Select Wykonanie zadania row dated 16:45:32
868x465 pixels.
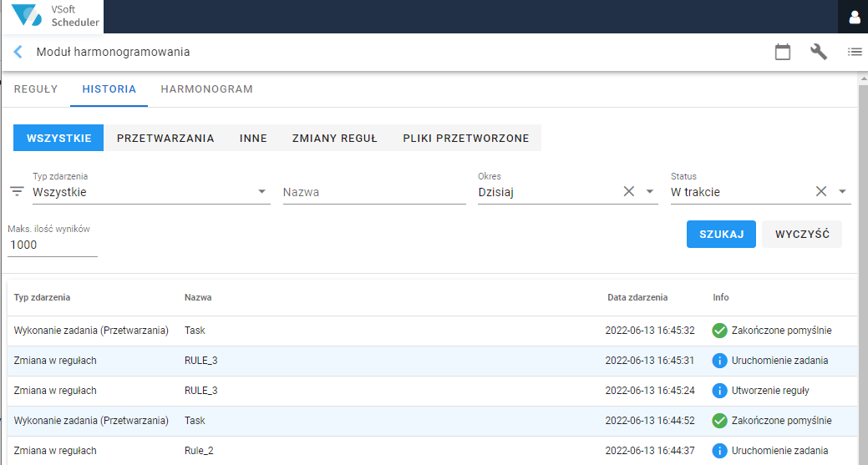(432, 331)
